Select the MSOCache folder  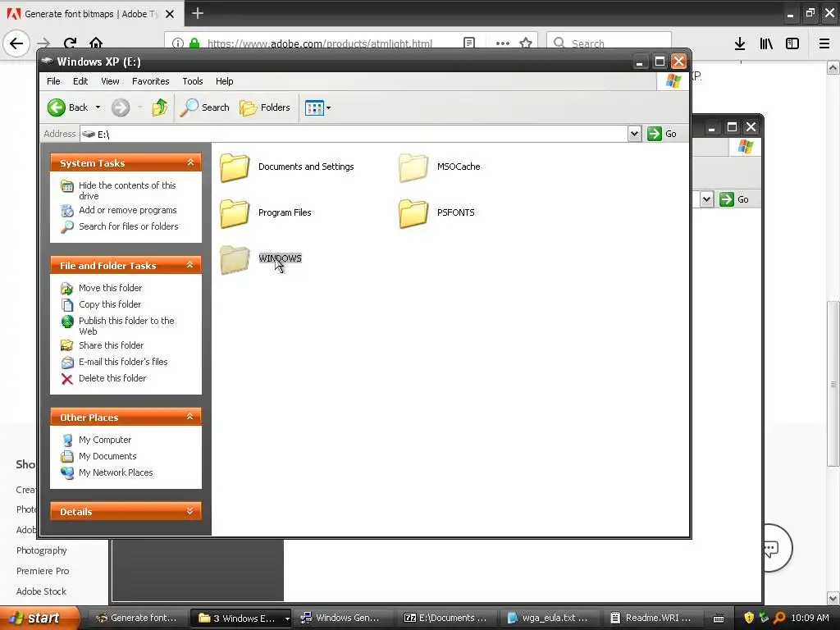(x=440, y=167)
